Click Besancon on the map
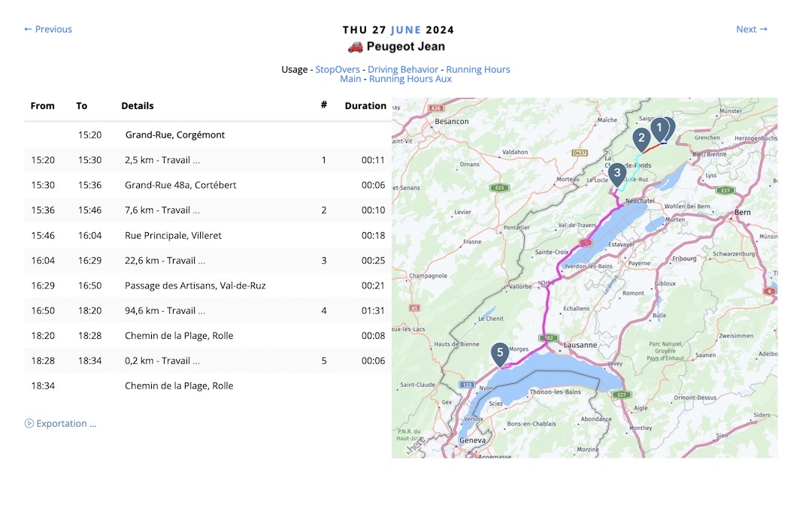 click(452, 121)
